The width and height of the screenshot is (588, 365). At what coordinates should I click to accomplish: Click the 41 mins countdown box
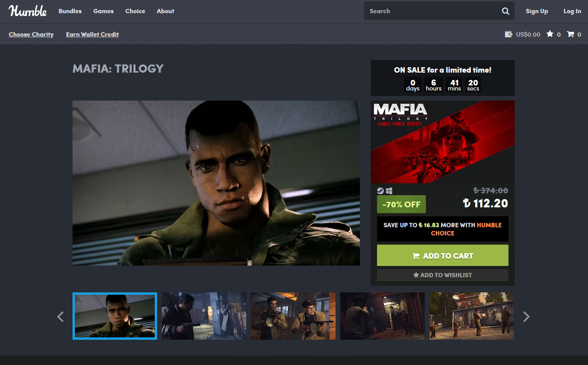click(x=455, y=85)
